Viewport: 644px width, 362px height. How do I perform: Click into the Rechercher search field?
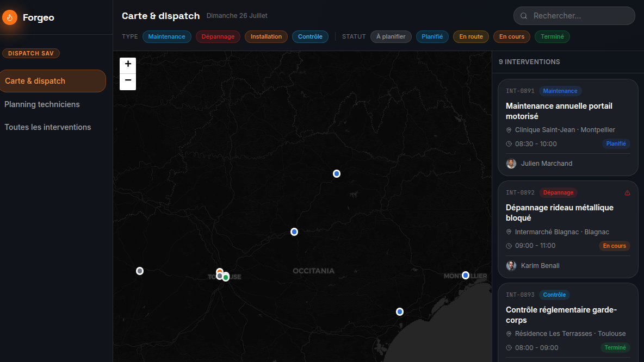(x=574, y=16)
